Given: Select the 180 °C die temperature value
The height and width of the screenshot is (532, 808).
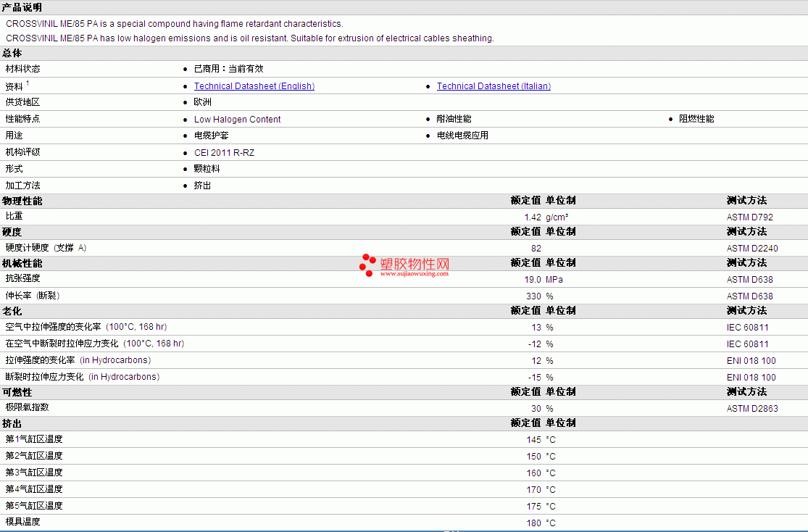Looking at the screenshot, I should pyautogui.click(x=541, y=523).
